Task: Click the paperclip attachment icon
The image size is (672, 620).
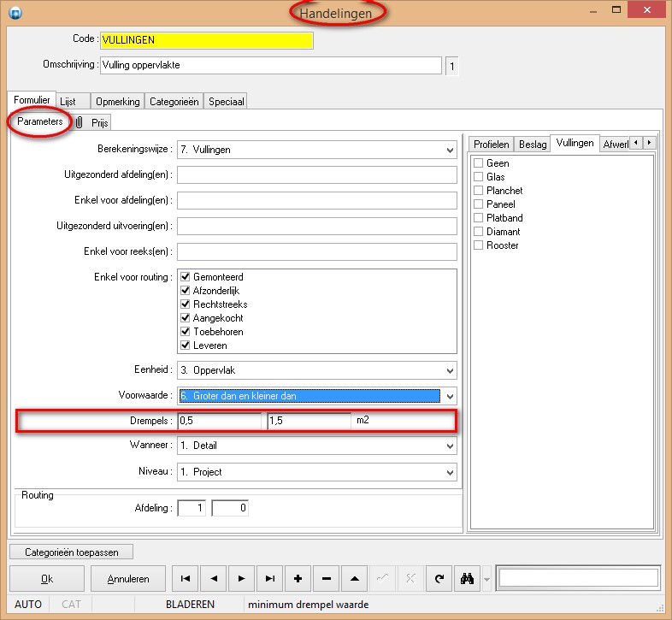Action: pyautogui.click(x=80, y=122)
